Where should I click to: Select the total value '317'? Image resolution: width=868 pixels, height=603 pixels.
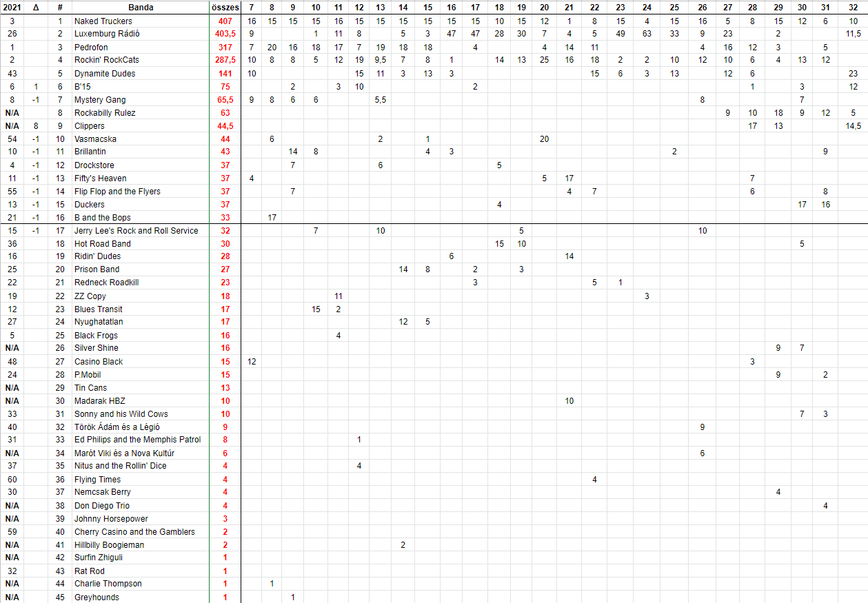tap(225, 48)
